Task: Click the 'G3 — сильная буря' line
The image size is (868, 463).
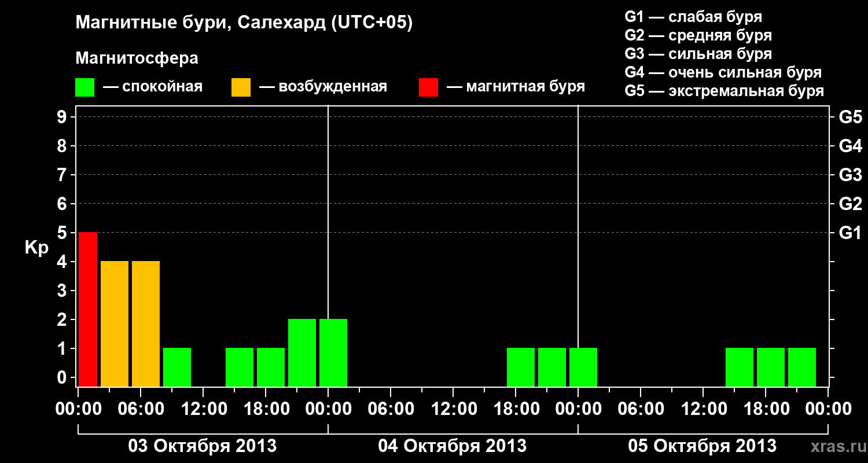Action: (x=698, y=54)
